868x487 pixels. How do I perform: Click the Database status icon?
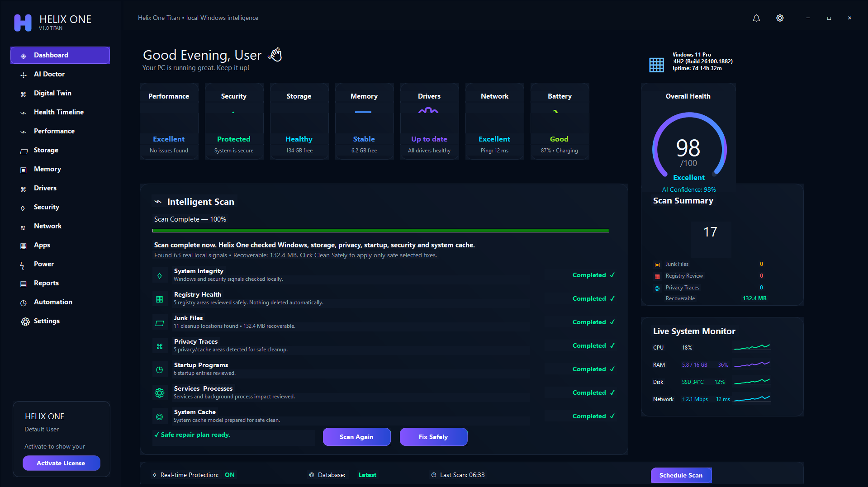tap(312, 475)
